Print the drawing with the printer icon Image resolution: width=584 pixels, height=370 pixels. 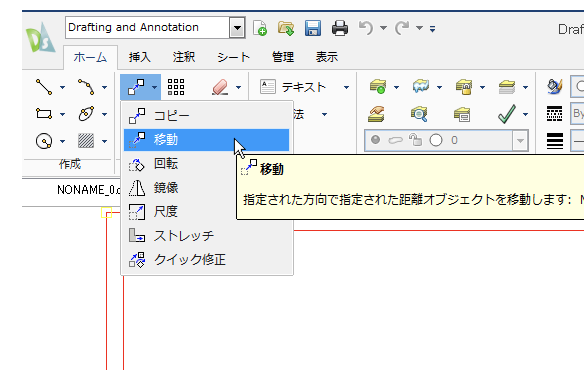pyautogui.click(x=340, y=28)
